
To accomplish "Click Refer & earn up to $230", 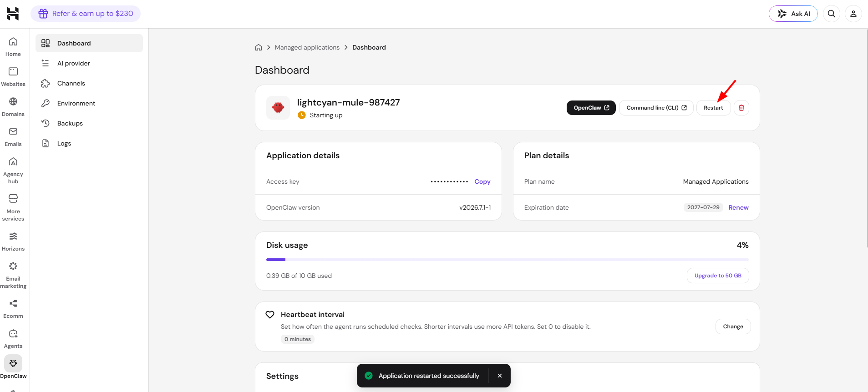I will (86, 14).
